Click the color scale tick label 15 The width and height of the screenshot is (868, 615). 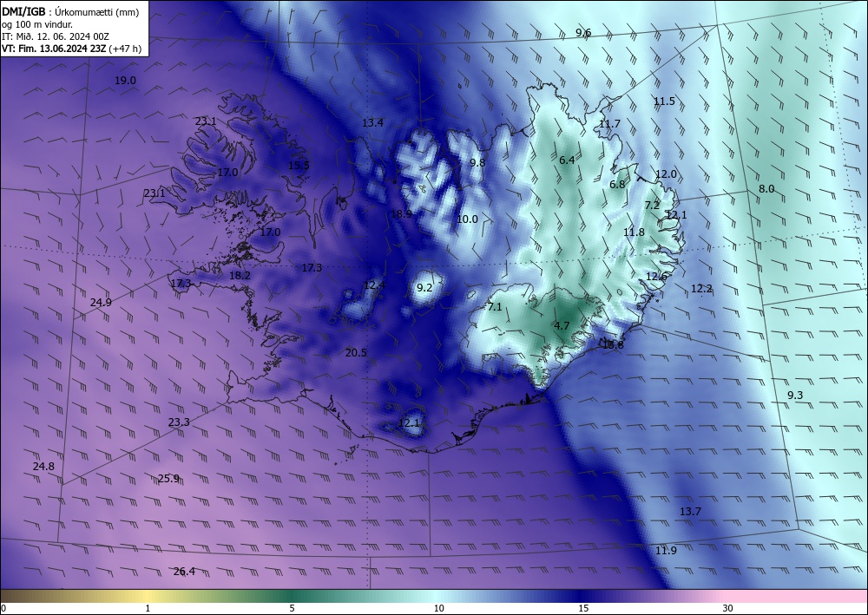tap(583, 609)
